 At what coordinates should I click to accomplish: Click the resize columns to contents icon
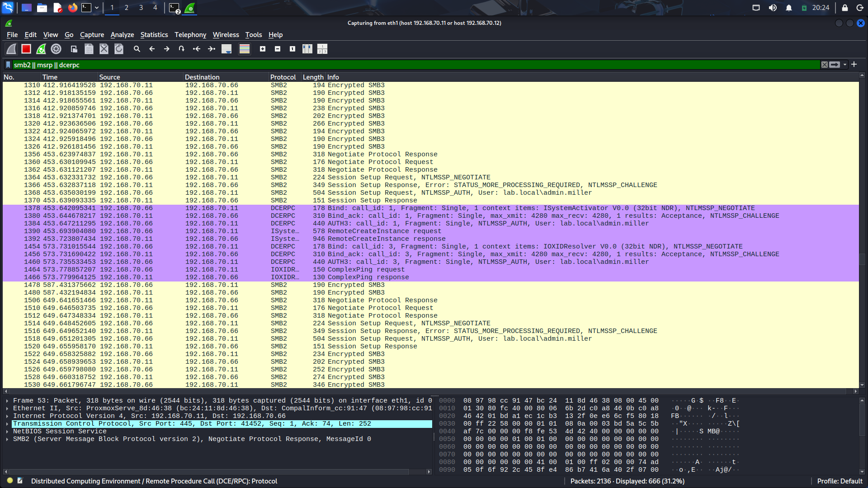[307, 49]
